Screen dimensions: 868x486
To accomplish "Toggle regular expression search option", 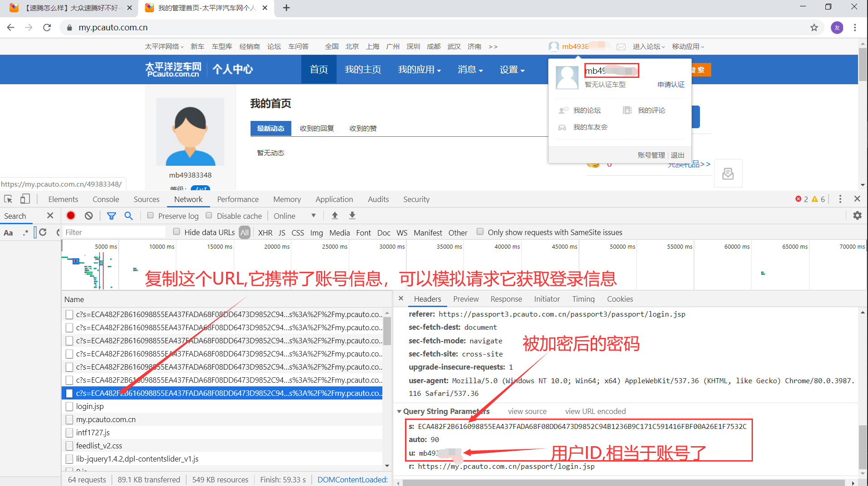I will (26, 233).
